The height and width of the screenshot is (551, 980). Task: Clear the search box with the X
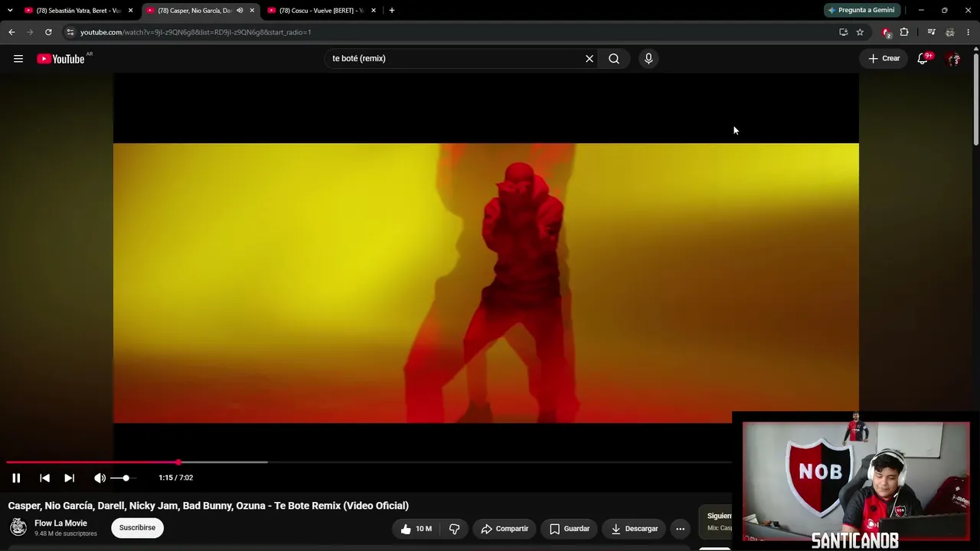tap(590, 58)
